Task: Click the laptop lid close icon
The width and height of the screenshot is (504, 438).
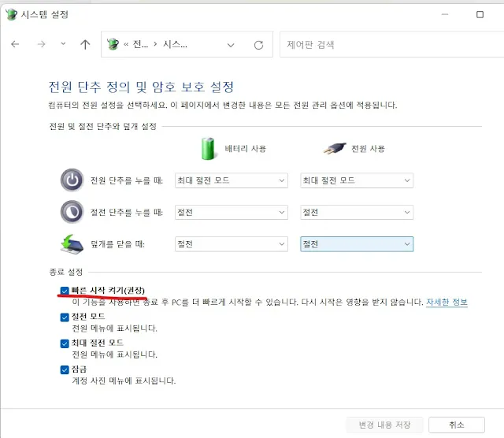Action: [72, 244]
